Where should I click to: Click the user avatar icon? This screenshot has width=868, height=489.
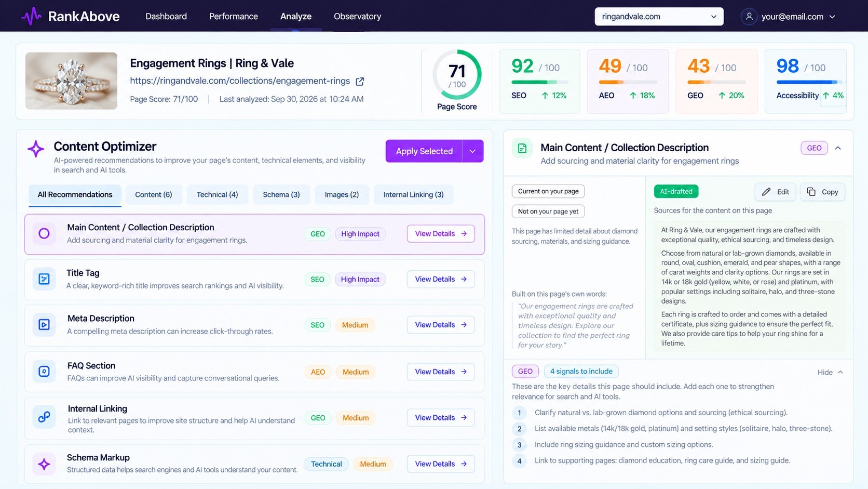(749, 17)
